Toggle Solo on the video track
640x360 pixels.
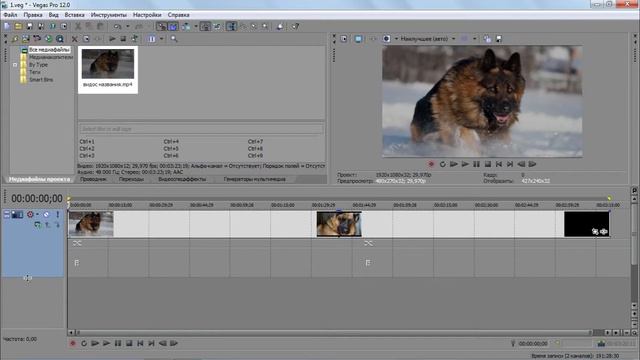tap(58, 214)
